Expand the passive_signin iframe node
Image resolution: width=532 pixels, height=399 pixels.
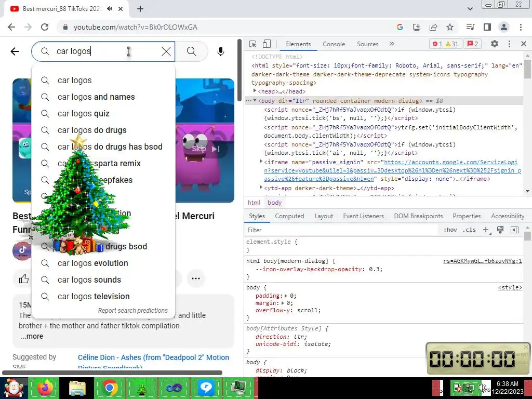click(261, 162)
